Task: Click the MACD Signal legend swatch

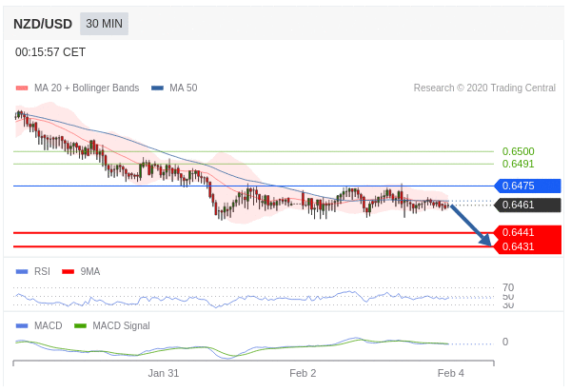Action: (x=80, y=325)
